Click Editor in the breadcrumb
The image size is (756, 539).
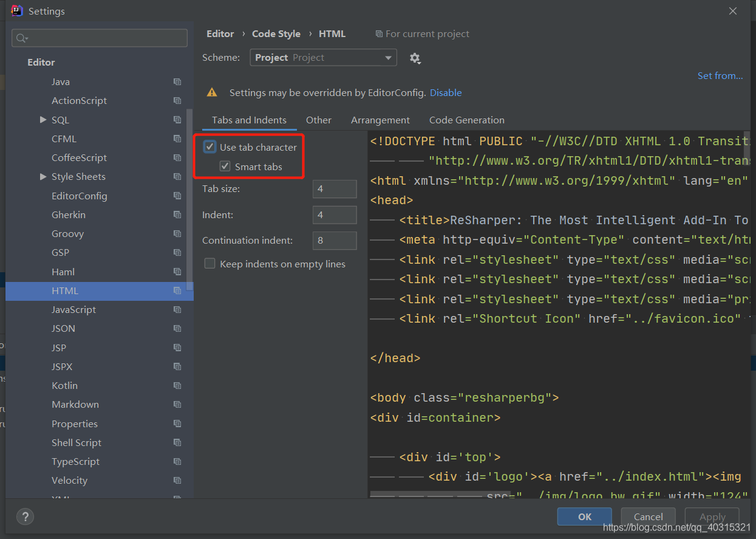point(220,34)
